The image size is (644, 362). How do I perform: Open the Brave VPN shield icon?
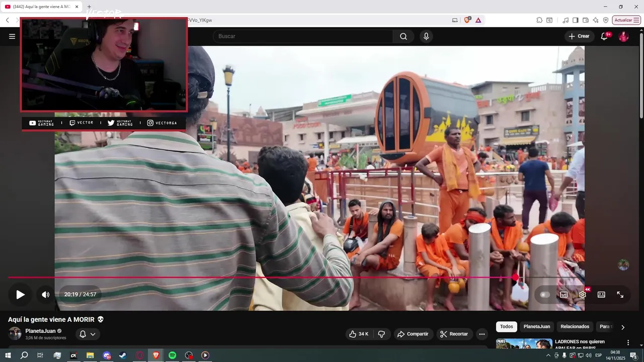[x=606, y=20]
